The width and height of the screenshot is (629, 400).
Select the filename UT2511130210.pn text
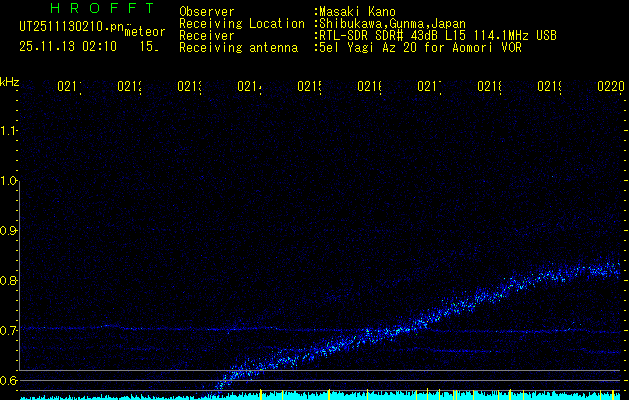[x=72, y=27]
